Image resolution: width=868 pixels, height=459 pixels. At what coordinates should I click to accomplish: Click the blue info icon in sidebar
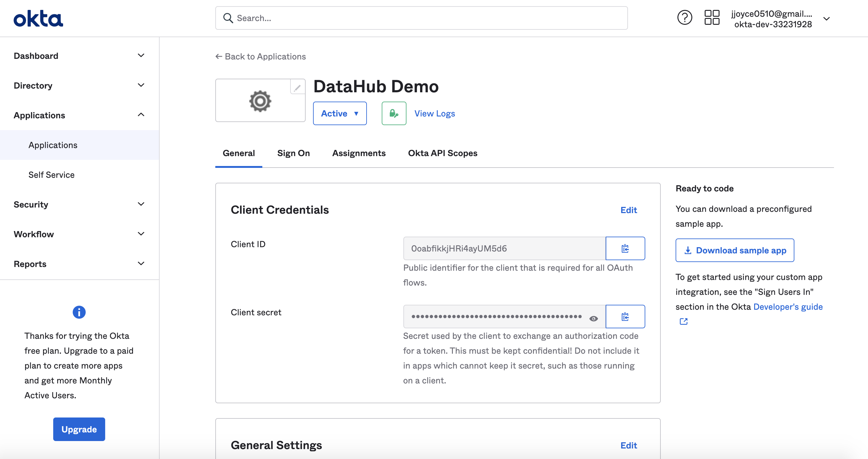pos(79,312)
